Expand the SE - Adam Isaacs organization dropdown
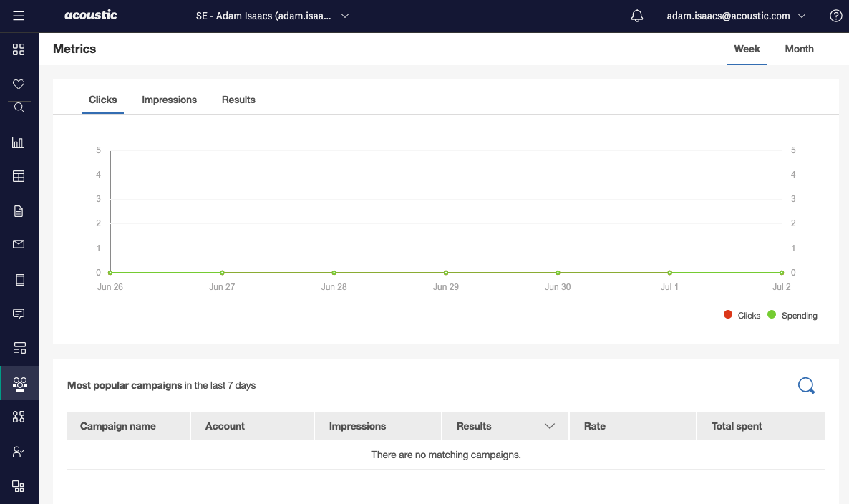Image resolution: width=849 pixels, height=504 pixels. pos(272,16)
